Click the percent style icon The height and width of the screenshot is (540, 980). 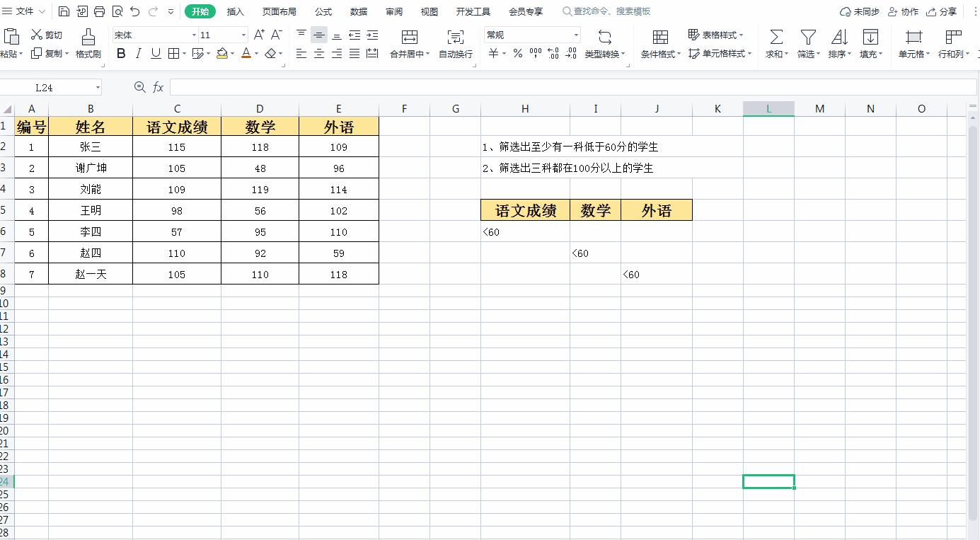[x=518, y=54]
